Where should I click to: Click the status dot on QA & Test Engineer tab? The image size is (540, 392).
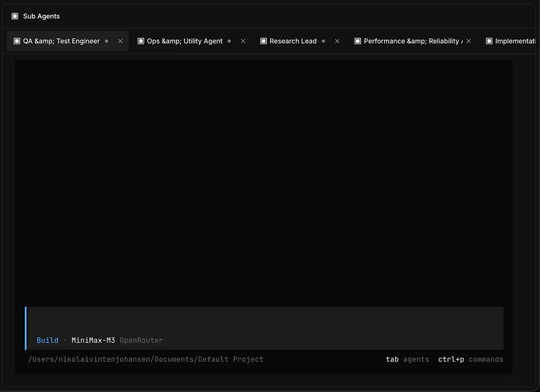tap(107, 41)
